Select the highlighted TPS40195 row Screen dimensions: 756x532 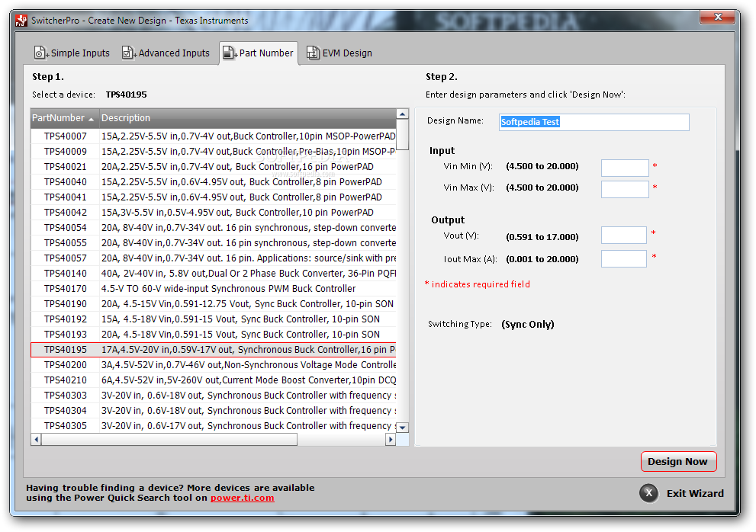point(213,350)
